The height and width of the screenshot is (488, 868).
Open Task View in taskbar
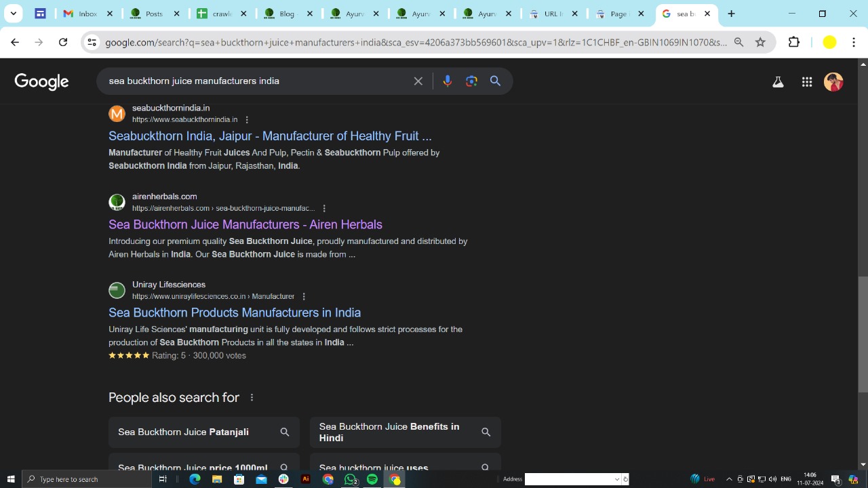click(x=163, y=479)
